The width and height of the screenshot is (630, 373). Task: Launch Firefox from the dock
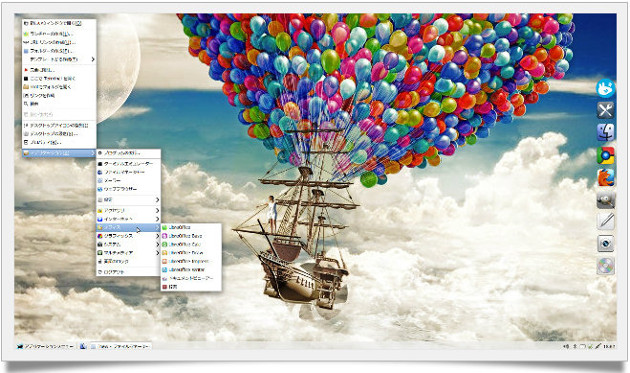[x=605, y=177]
